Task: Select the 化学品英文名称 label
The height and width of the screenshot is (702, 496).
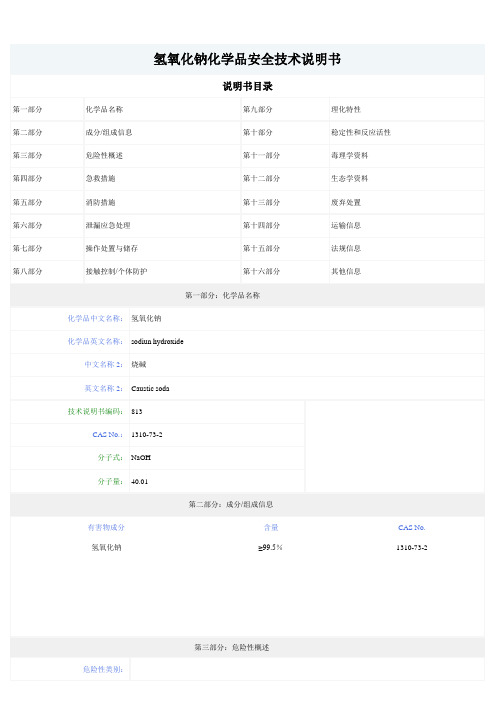Action: click(95, 342)
